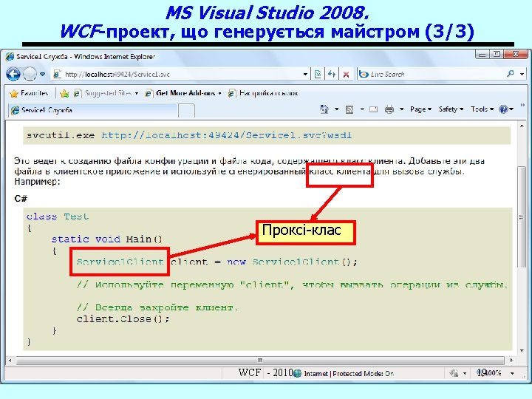532x399 pixels.
Task: Open the Safety menu
Action: click(x=451, y=109)
